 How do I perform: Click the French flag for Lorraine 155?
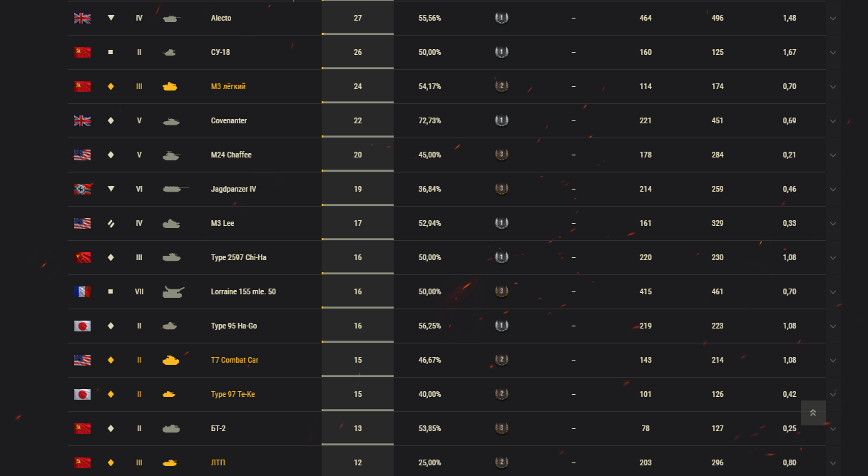tap(82, 291)
